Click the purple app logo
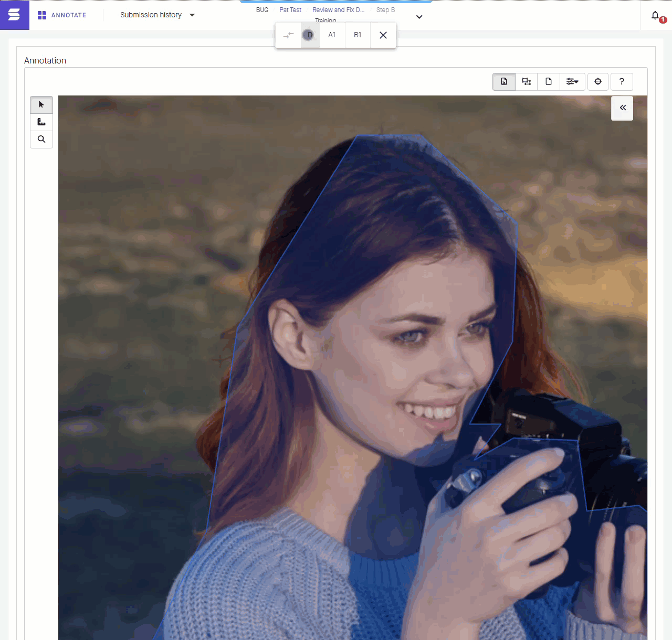The height and width of the screenshot is (640, 672). (x=14, y=15)
